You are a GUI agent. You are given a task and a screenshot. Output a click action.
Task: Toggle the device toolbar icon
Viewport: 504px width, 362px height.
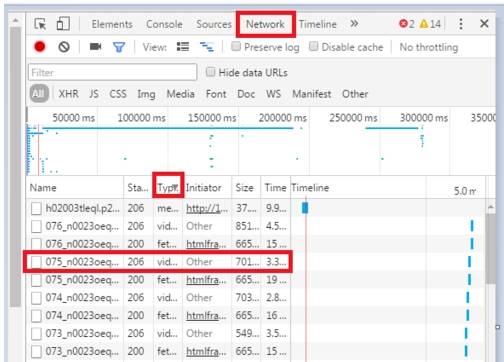tap(63, 24)
